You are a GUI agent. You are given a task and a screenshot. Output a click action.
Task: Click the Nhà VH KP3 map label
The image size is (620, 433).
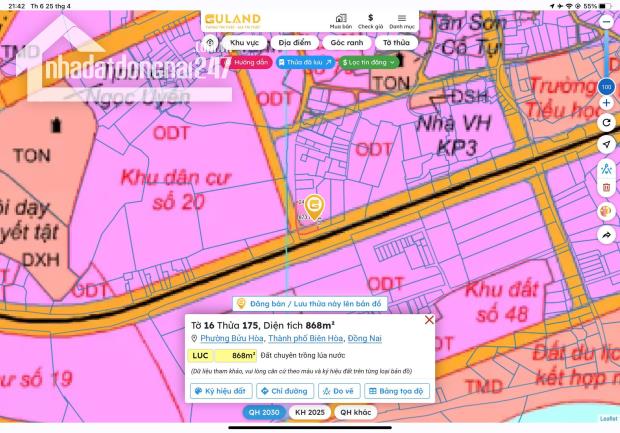(454, 136)
